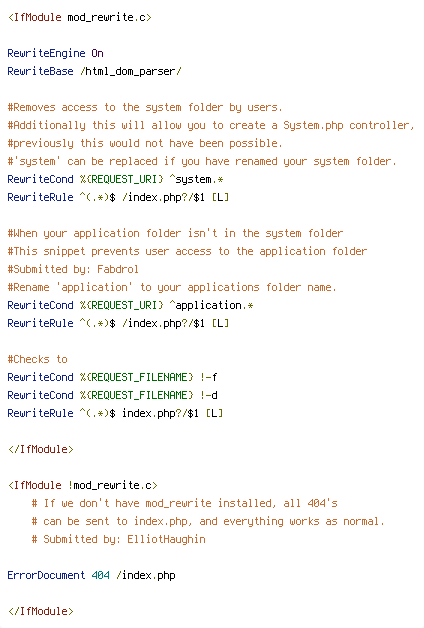Click the first closing /IfModule tag
This screenshot has height=628, width=424.
41,449
